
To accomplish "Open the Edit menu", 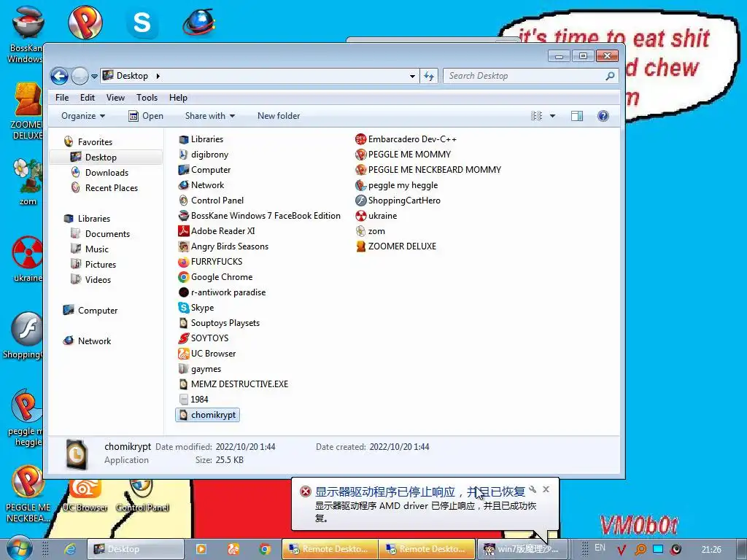I will 88,98.
